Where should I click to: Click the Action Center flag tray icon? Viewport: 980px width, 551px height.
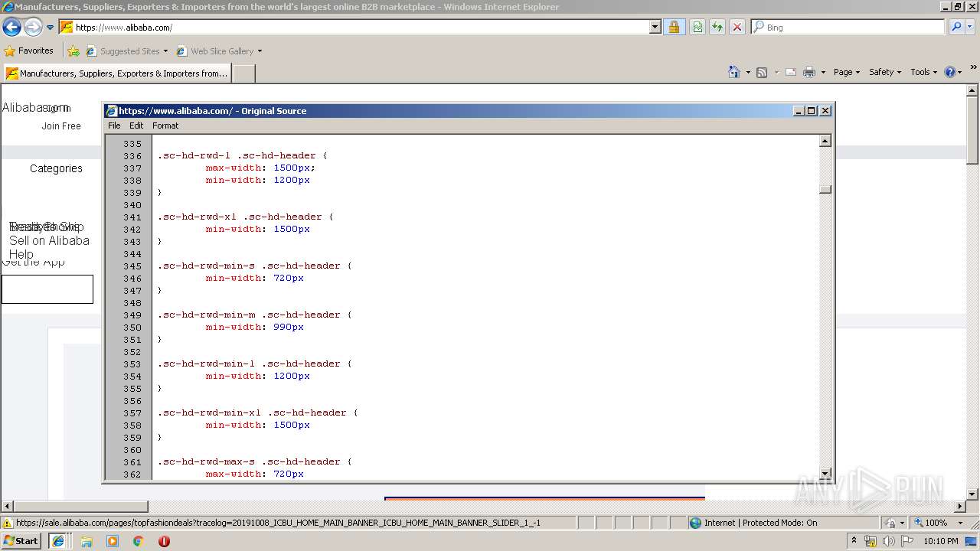906,541
